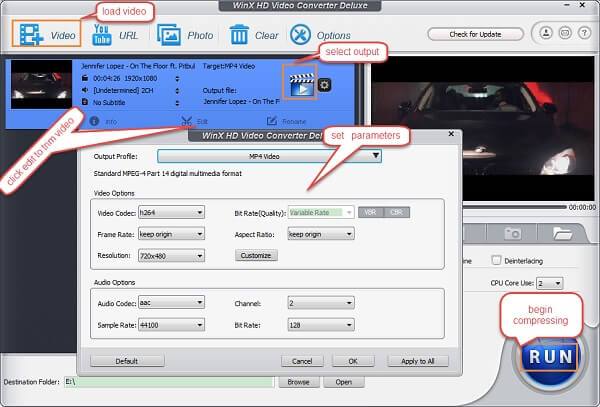Switch to CBR mode

tap(396, 212)
